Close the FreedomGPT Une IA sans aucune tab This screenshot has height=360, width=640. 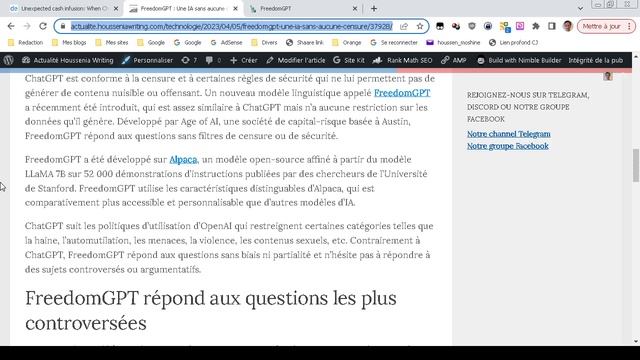[236, 9]
